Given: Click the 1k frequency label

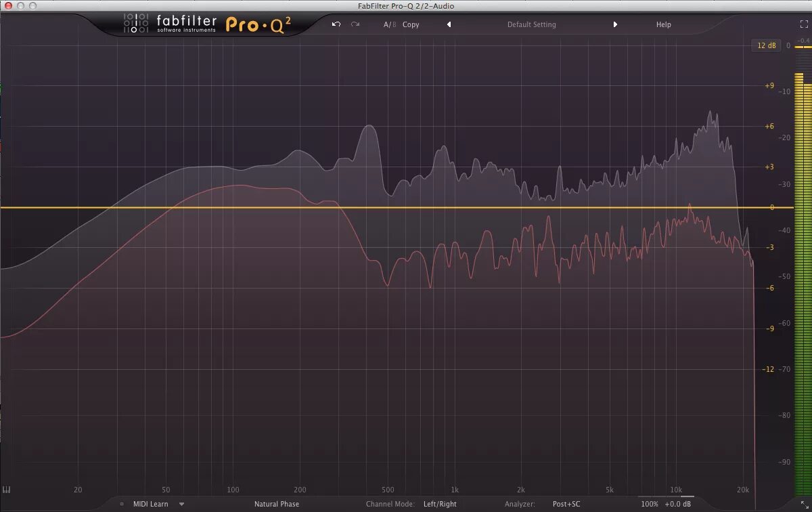Looking at the screenshot, I should point(455,490).
